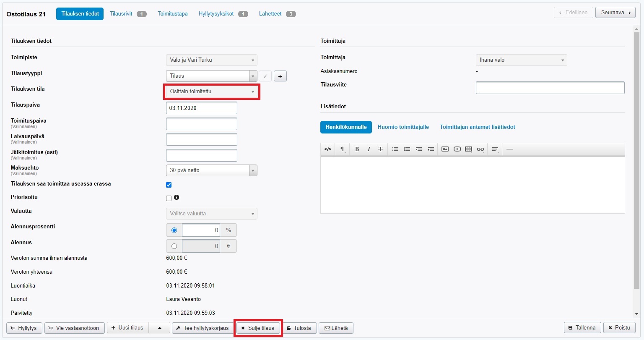Insert a table in the notes editor

(469, 149)
